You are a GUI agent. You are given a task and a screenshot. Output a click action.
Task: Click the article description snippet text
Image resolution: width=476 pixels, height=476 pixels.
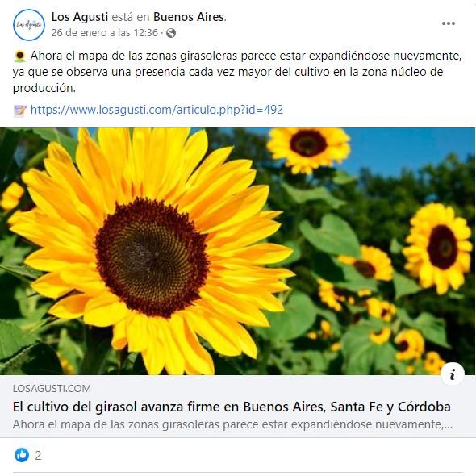click(233, 424)
